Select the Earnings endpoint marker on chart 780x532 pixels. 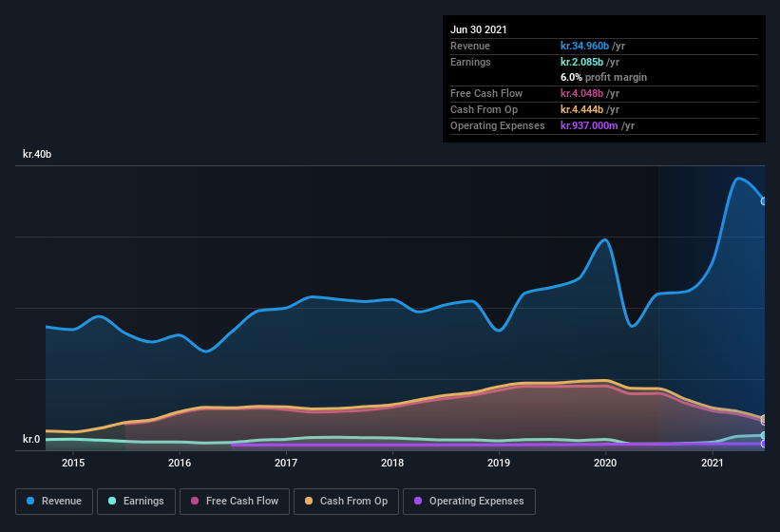pos(764,435)
